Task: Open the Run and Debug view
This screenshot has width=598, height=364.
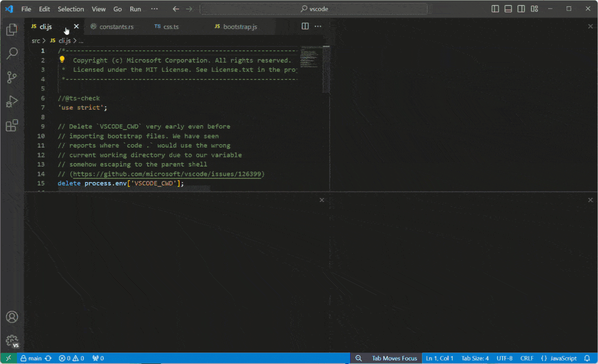Action: [12, 102]
